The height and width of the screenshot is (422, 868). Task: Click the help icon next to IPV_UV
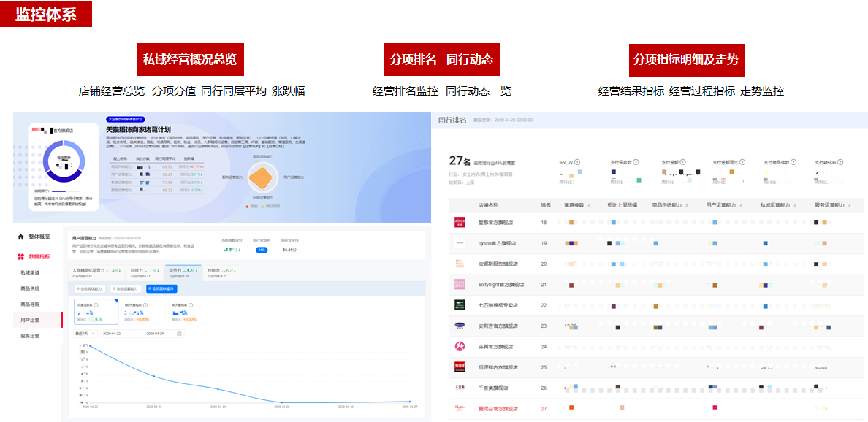click(x=576, y=162)
